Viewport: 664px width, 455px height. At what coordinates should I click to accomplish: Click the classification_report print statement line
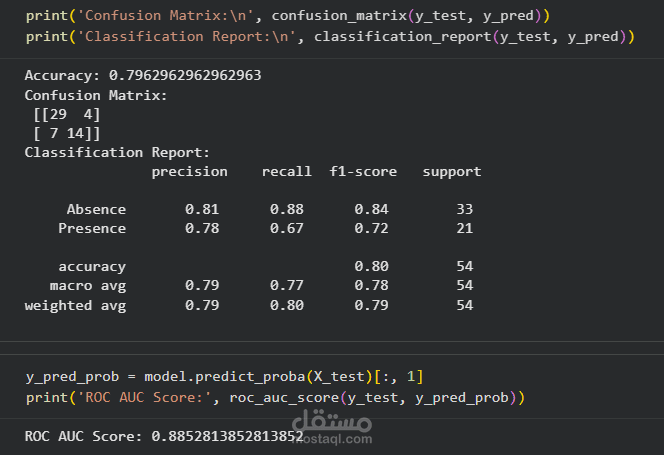(x=330, y=37)
